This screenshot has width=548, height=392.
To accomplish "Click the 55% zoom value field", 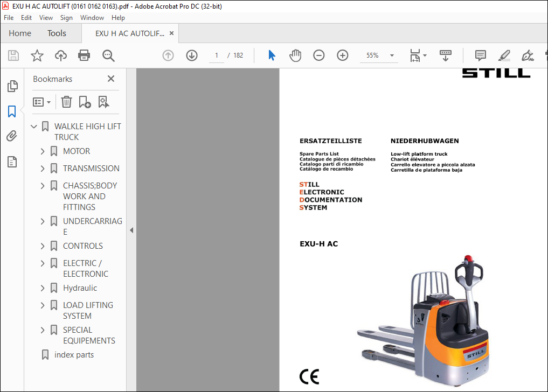I will (x=372, y=55).
